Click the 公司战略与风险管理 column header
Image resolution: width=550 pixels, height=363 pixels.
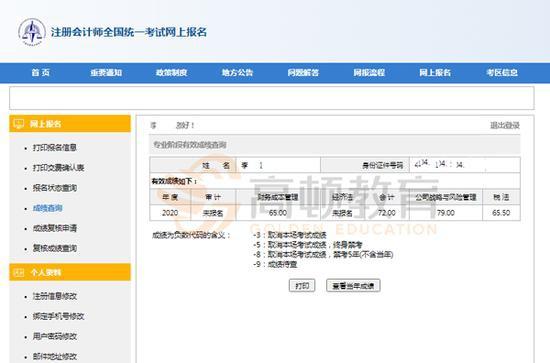pos(445,197)
